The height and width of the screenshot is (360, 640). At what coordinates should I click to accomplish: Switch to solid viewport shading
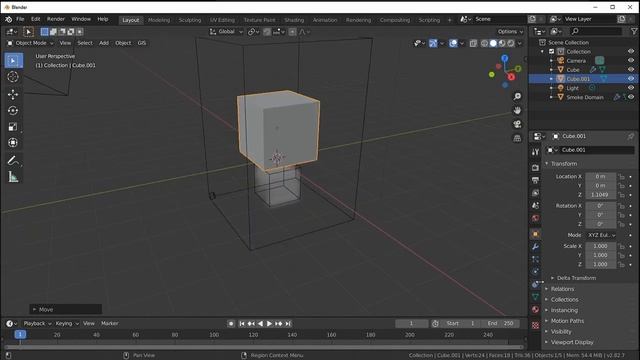(493, 43)
